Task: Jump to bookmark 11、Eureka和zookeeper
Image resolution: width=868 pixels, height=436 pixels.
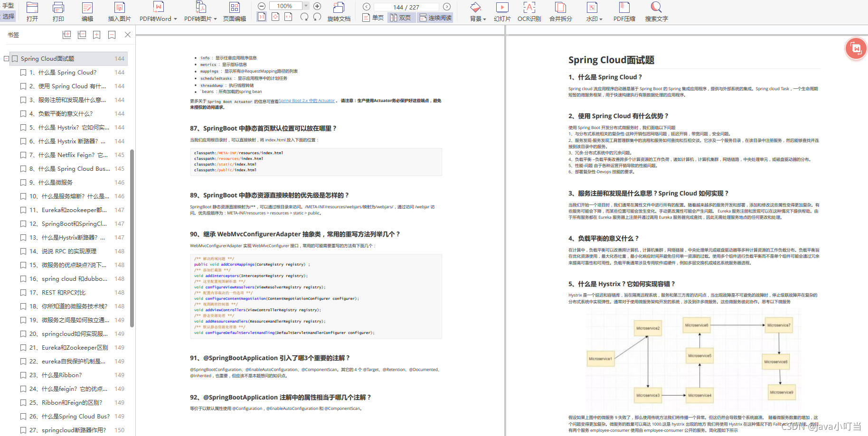Action: pos(69,210)
